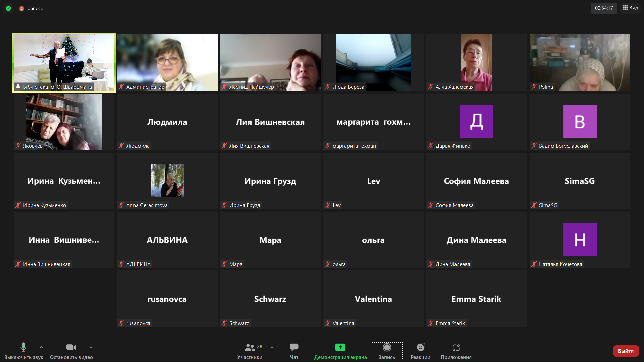This screenshot has height=362, width=644.
Task: Click the Valentina name label
Action: point(343,323)
